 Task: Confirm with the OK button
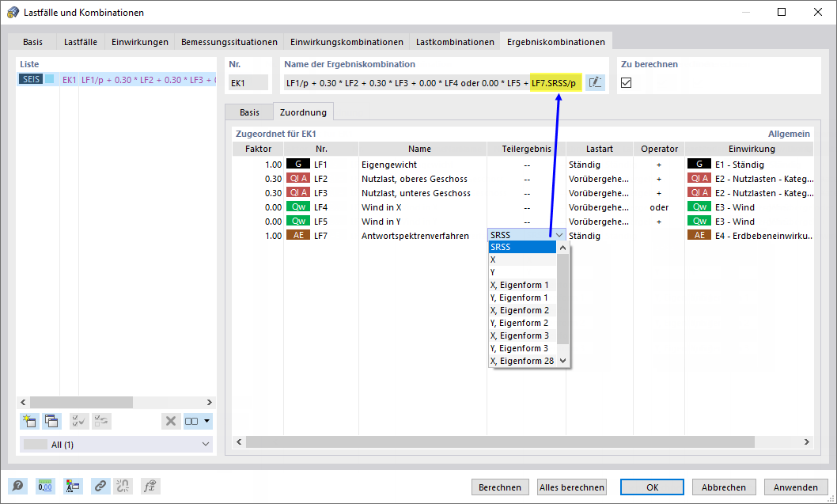(x=653, y=487)
